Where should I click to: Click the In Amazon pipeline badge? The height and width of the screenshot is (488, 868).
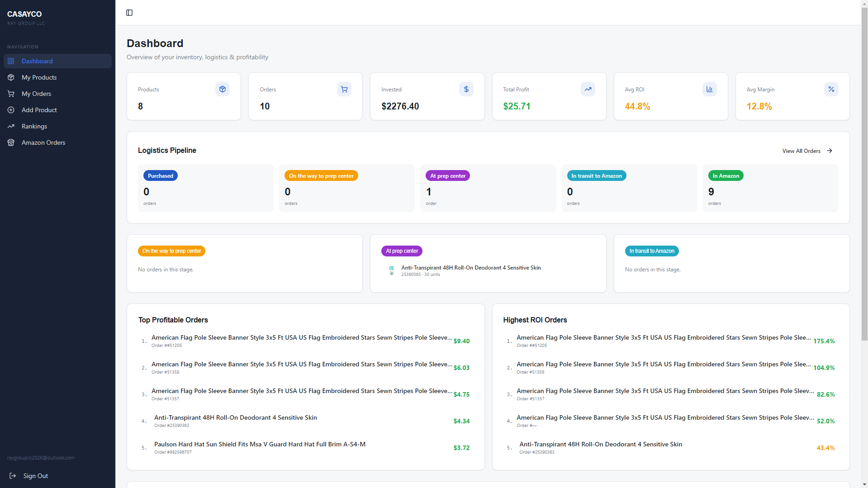point(726,175)
